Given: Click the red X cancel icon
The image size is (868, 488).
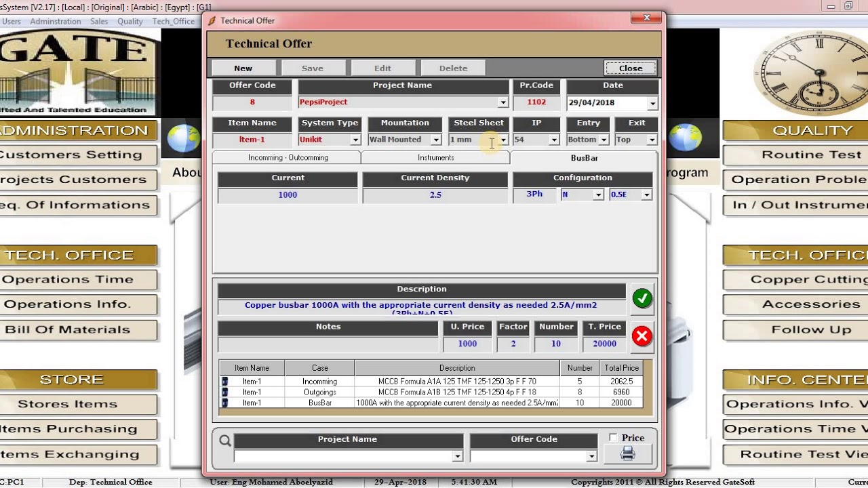Looking at the screenshot, I should 642,336.
